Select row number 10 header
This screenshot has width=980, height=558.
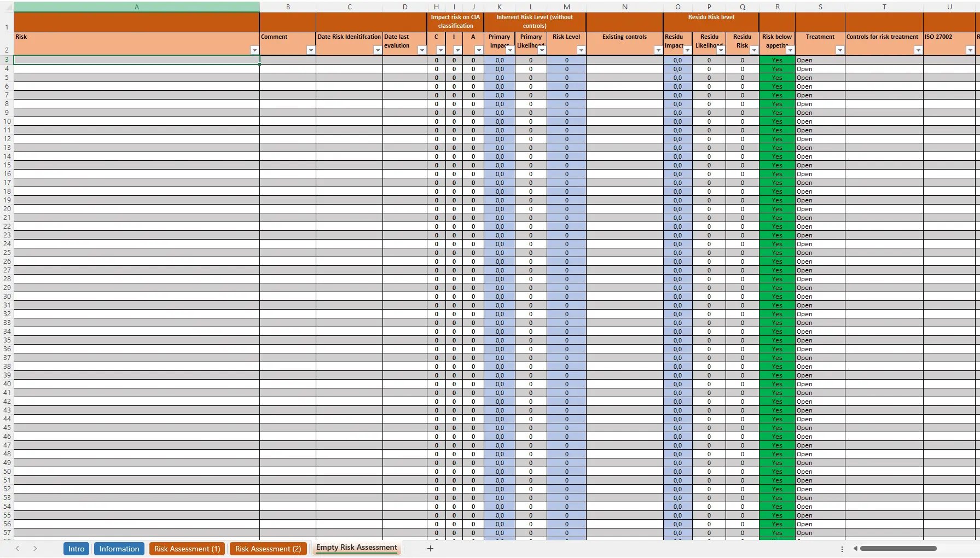6,121
